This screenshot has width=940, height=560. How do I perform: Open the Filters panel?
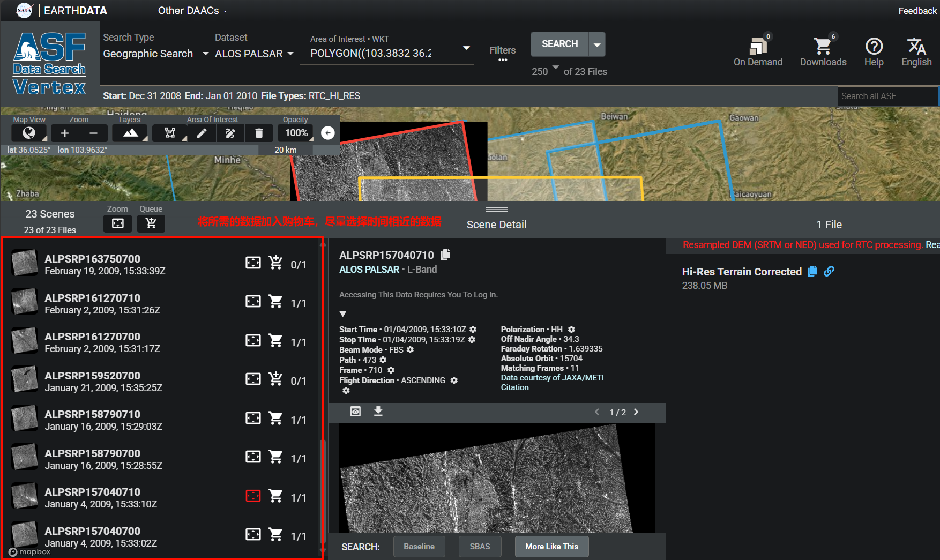(502, 51)
